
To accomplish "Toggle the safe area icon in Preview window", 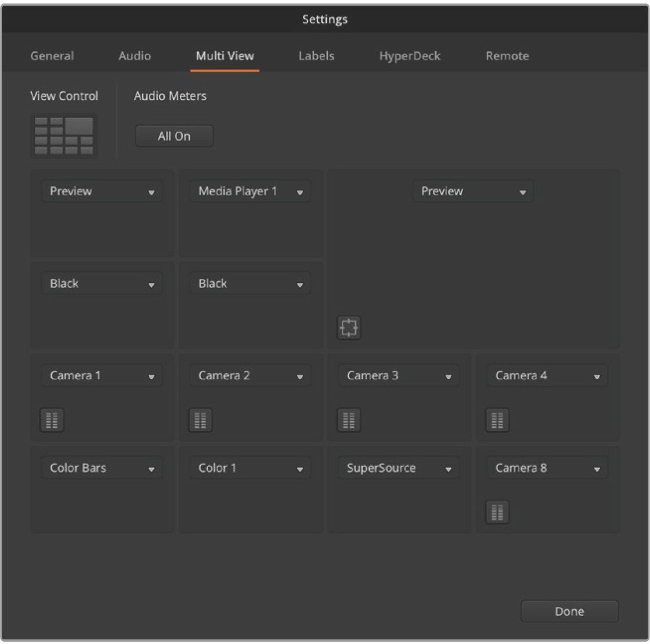I will click(349, 328).
